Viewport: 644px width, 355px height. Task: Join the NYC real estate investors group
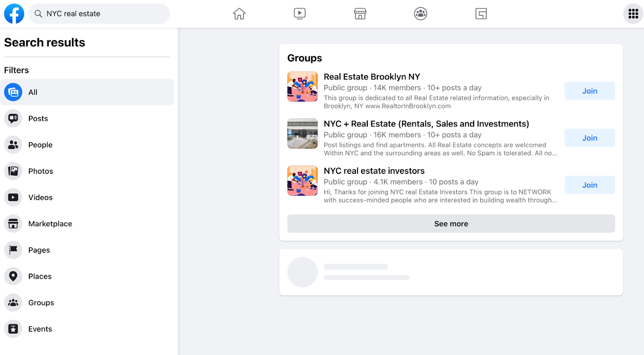[589, 185]
